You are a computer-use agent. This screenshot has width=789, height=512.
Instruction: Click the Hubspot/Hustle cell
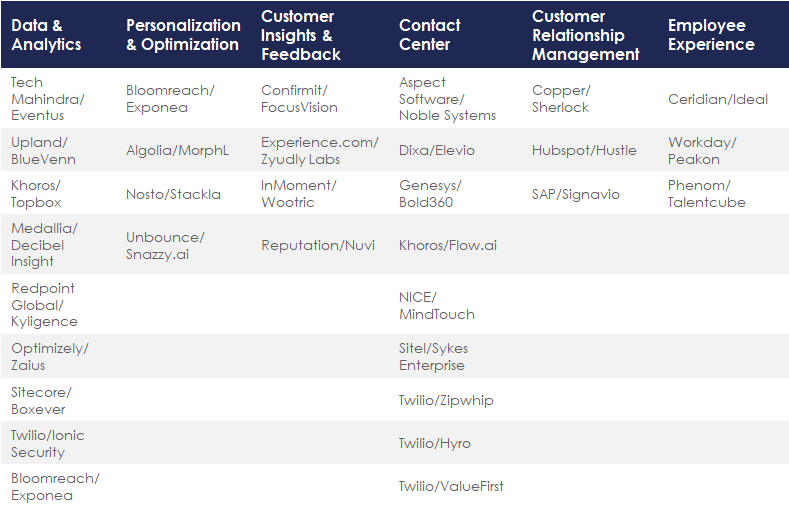click(x=584, y=150)
